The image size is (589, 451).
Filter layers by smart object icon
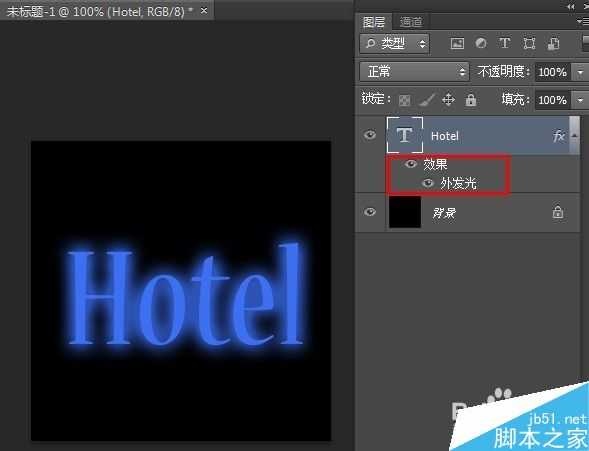click(553, 44)
